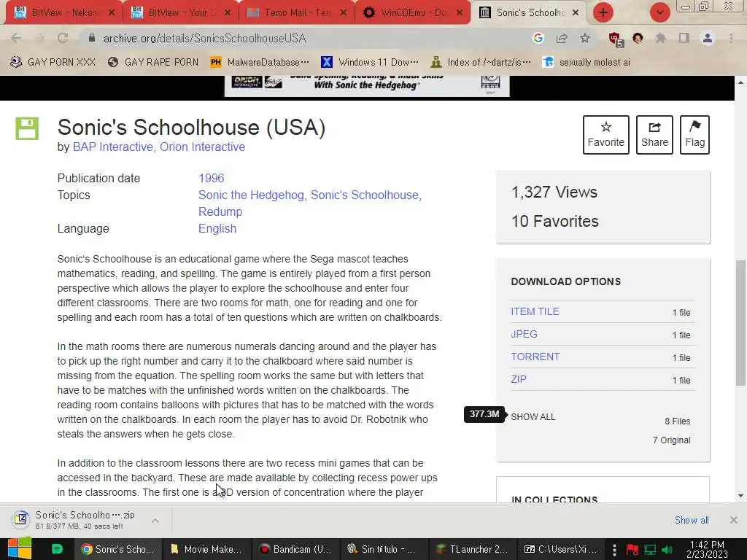Open the uBlock shield extension icon

coord(616,39)
